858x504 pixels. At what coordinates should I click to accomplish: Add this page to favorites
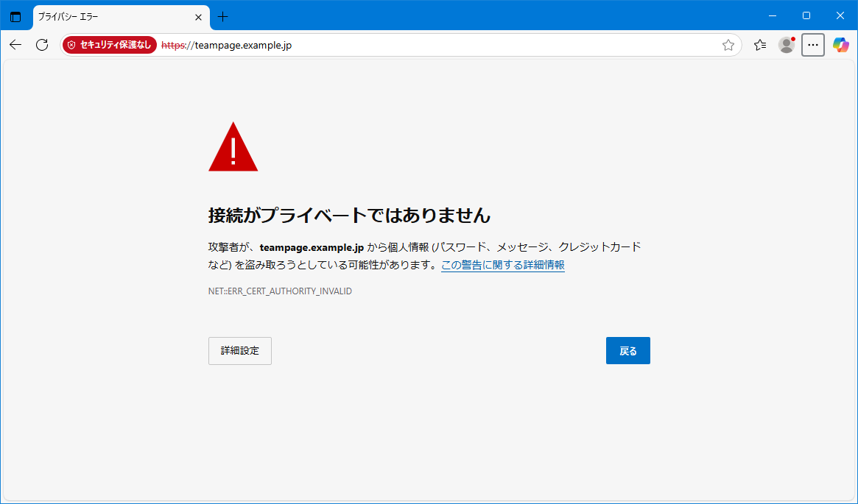[x=728, y=45]
